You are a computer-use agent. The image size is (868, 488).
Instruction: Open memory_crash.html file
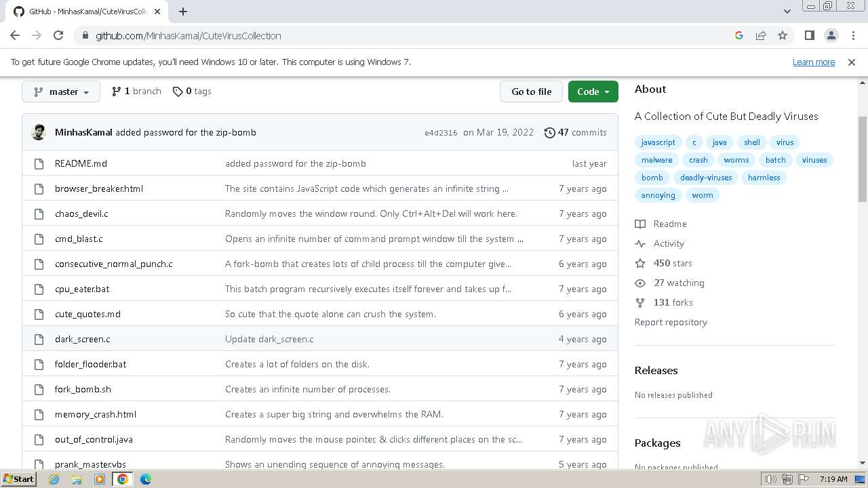coord(96,414)
